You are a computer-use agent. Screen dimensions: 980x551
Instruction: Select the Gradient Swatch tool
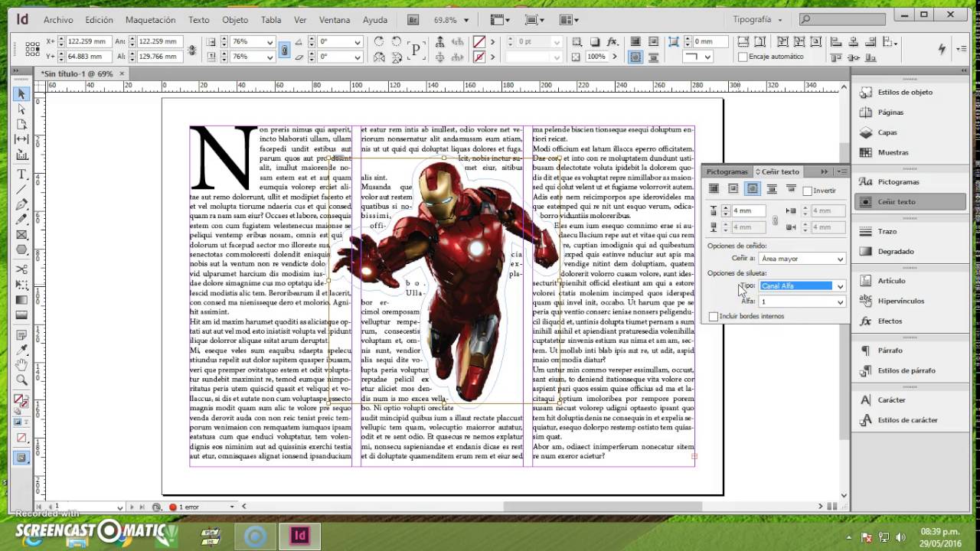(x=21, y=300)
